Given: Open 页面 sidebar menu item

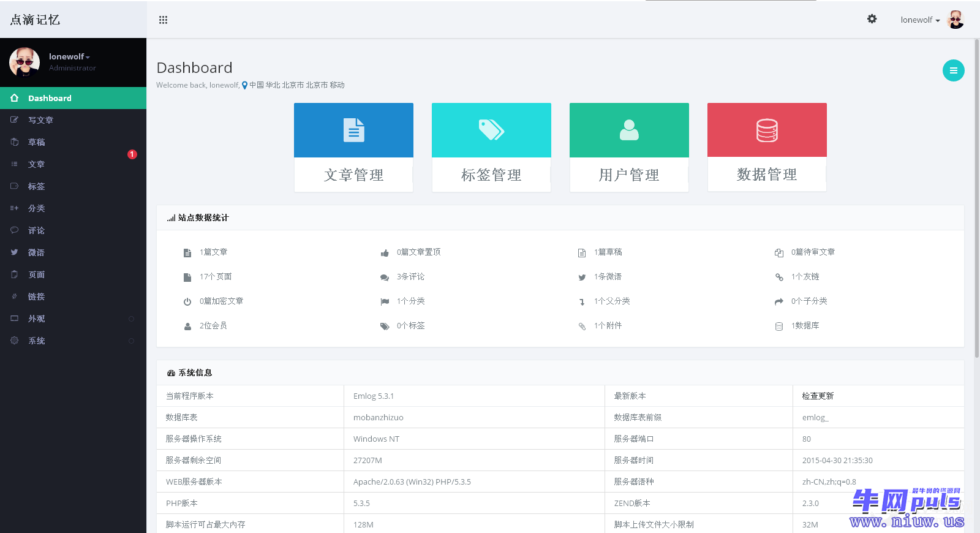Looking at the screenshot, I should (x=73, y=274).
